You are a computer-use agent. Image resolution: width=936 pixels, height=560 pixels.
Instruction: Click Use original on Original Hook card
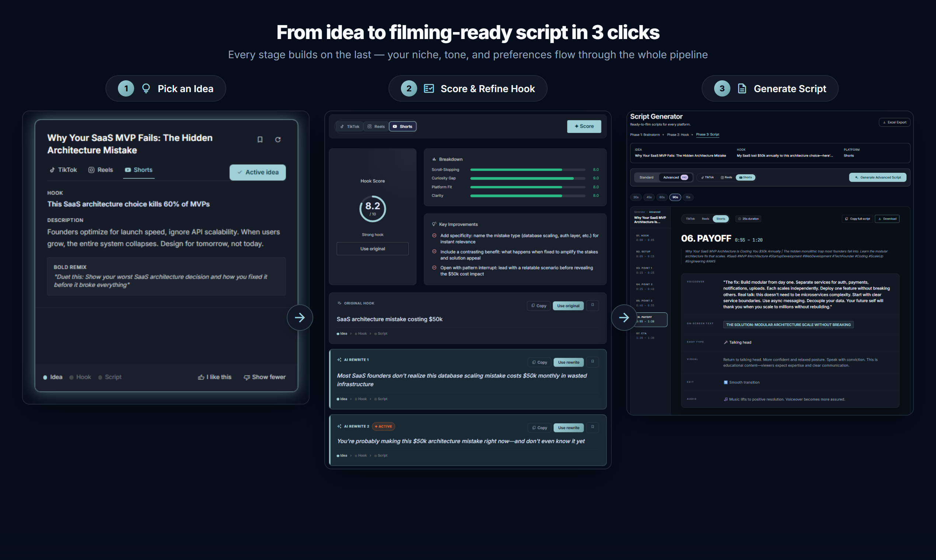(x=568, y=306)
